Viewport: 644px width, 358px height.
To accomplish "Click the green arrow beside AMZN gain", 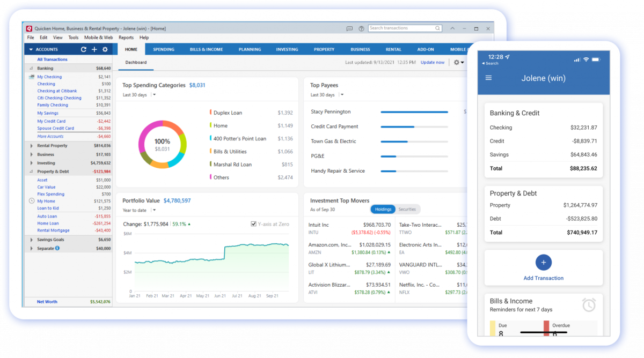I will pyautogui.click(x=389, y=252).
